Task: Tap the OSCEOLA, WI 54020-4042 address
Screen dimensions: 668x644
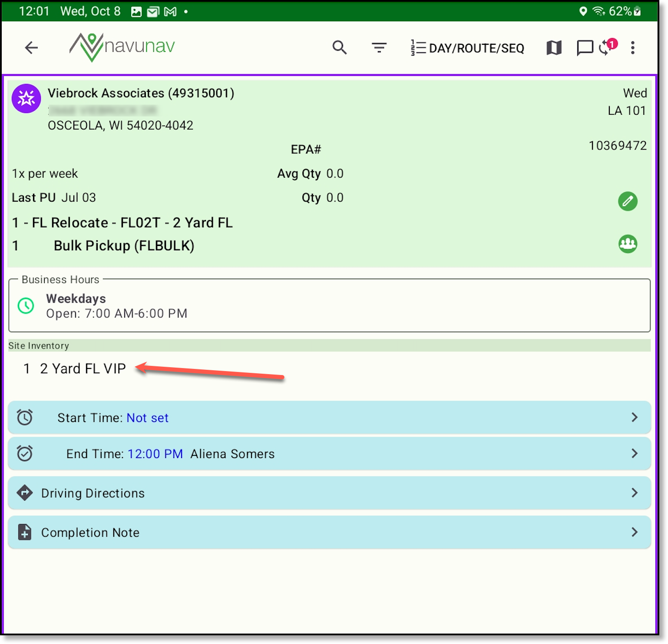Action: tap(120, 126)
